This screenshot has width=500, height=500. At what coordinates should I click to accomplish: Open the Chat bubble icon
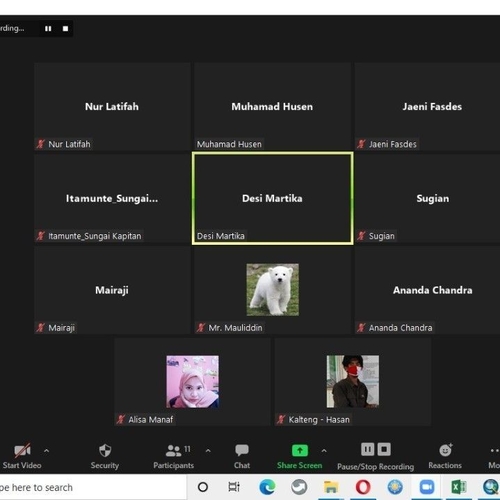(242, 450)
